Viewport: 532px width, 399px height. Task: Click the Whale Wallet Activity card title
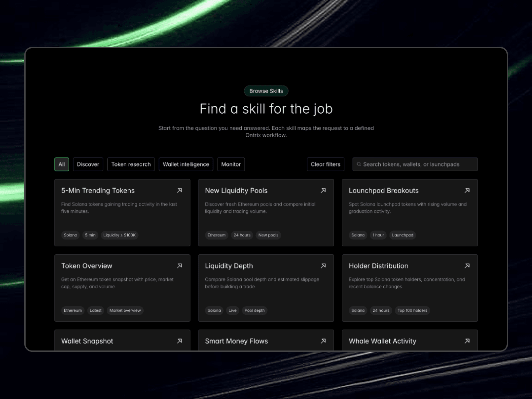click(382, 341)
